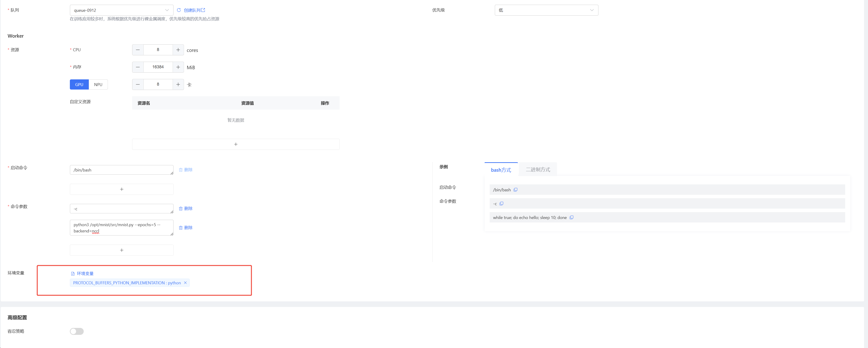Open the queue-0912 queue dropdown
Viewport: 868px width, 348px height.
121,10
